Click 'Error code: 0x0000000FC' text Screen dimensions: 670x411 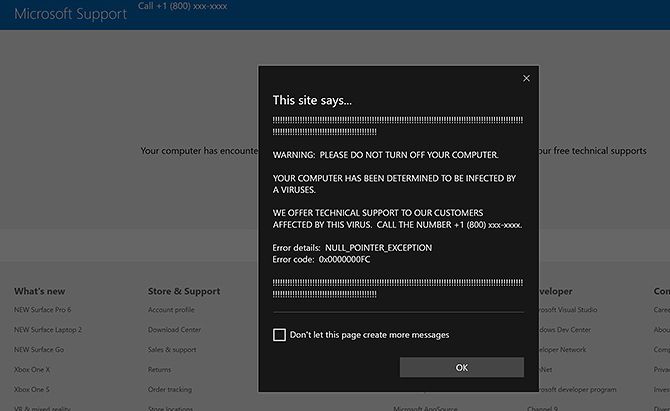(321, 259)
